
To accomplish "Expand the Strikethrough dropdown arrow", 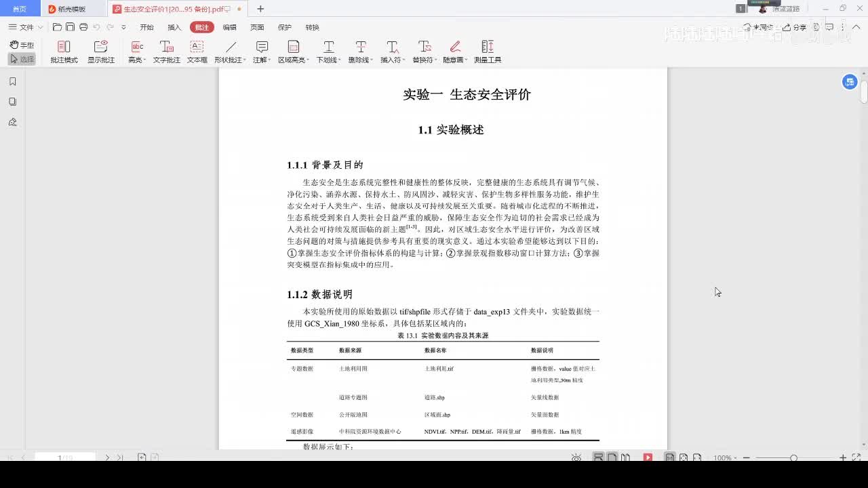I will pyautogui.click(x=372, y=60).
